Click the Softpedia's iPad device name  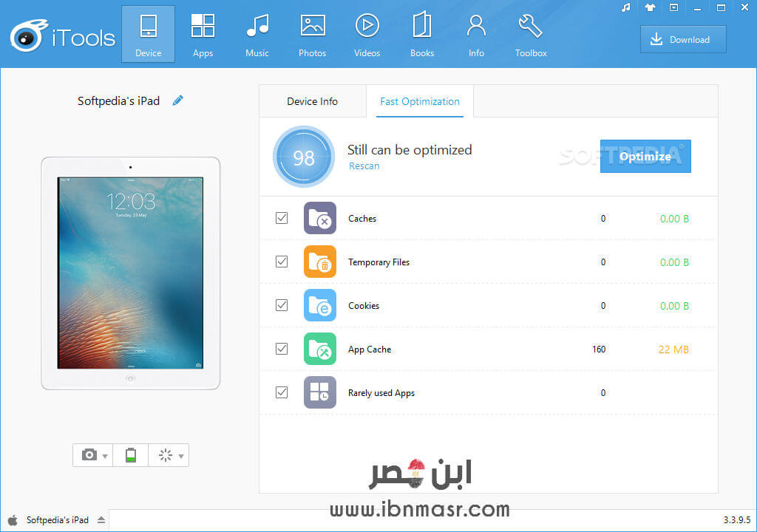coord(118,101)
